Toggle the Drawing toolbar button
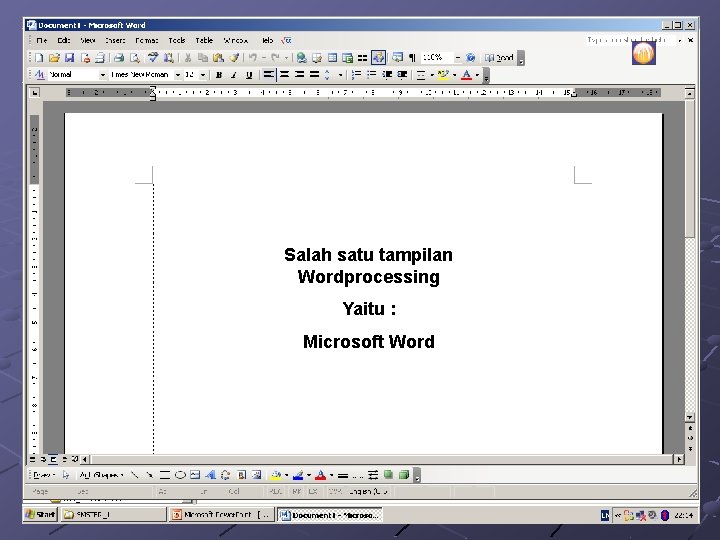Screen dimensions: 720x540 click(x=378, y=58)
